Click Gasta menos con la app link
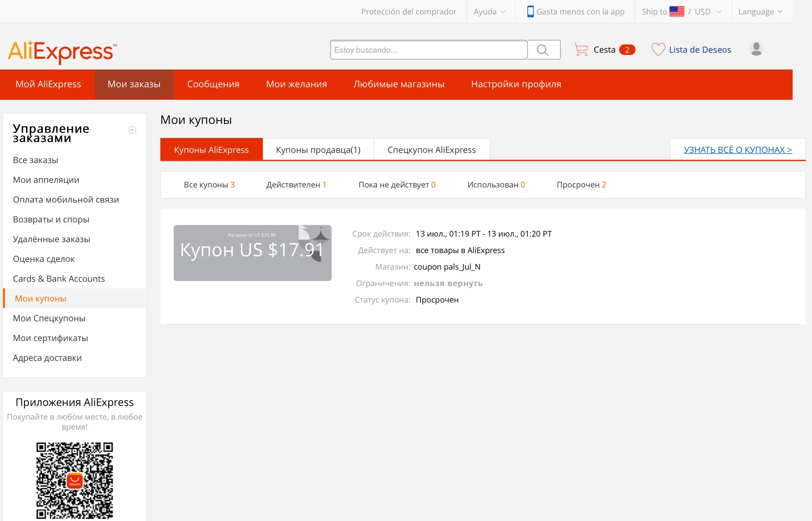 pos(580,12)
